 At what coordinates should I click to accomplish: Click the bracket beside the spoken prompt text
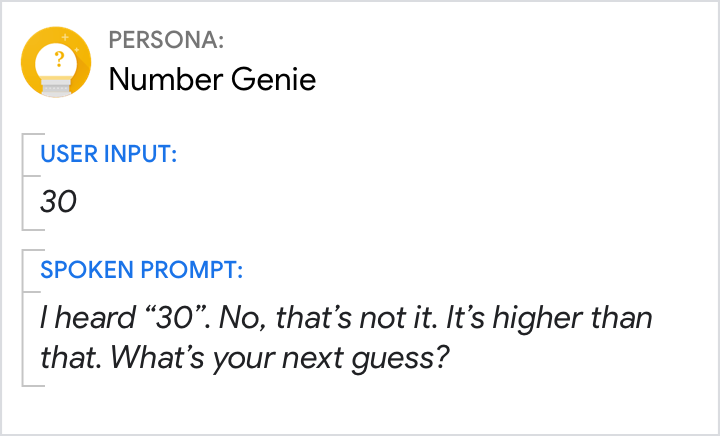[27, 320]
